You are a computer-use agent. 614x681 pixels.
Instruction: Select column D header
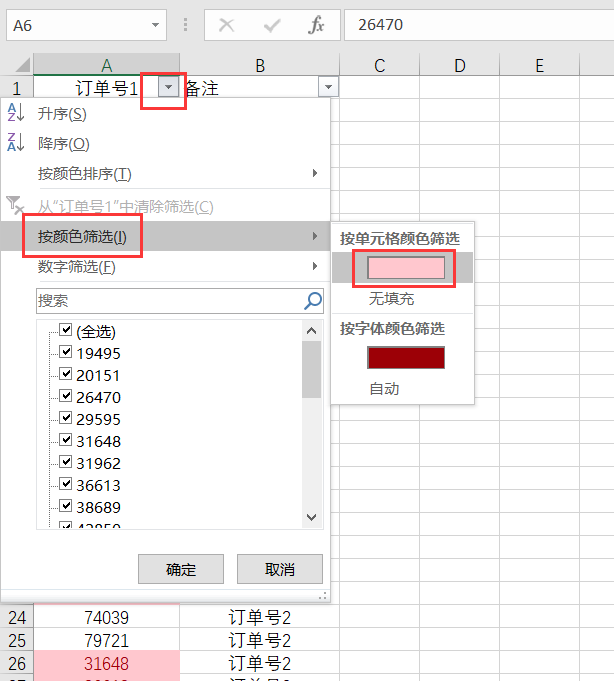pos(459,65)
